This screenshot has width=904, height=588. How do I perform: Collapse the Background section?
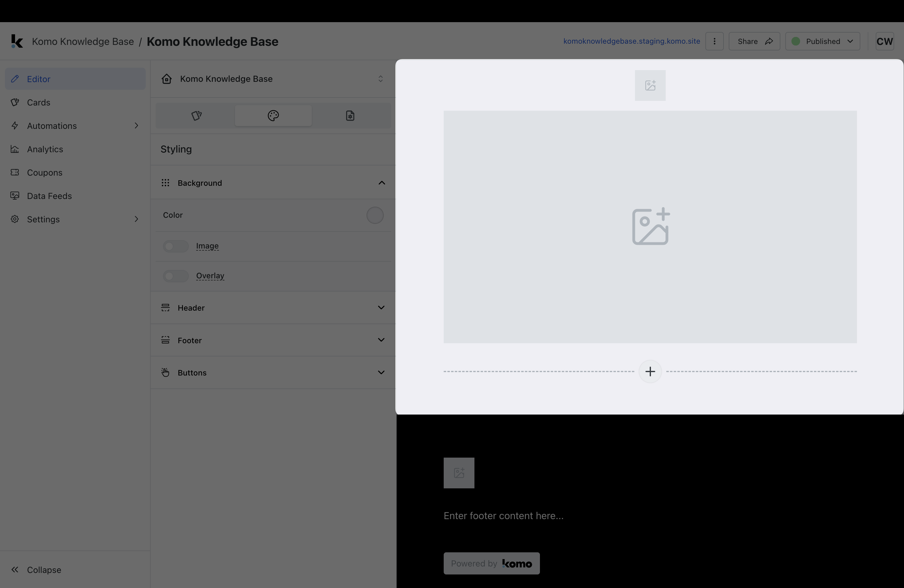pyautogui.click(x=381, y=183)
